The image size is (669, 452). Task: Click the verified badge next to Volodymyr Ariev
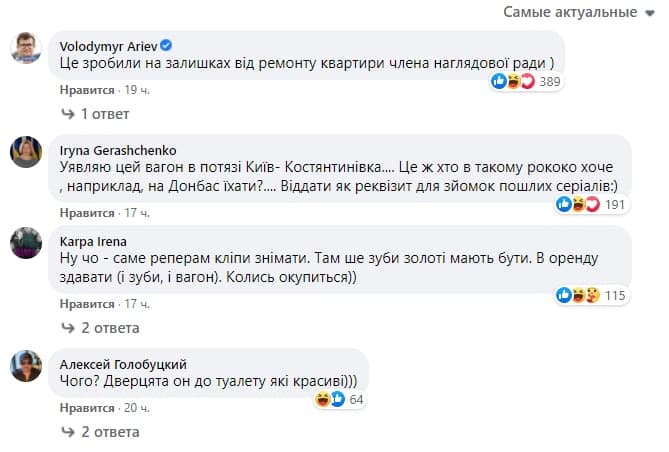[167, 46]
